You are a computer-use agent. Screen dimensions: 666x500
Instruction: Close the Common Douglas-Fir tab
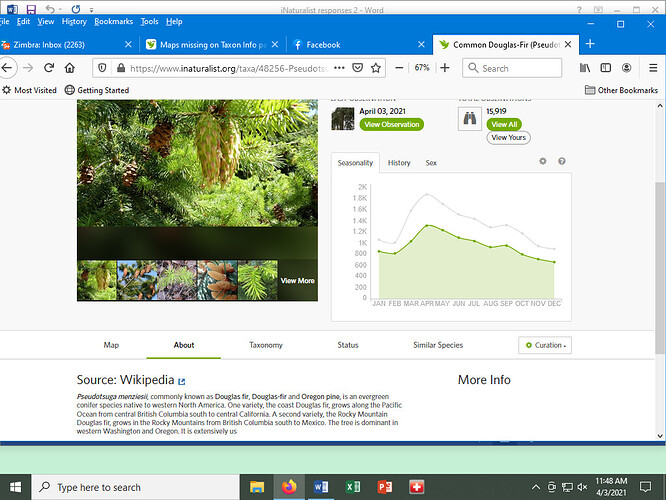point(568,45)
